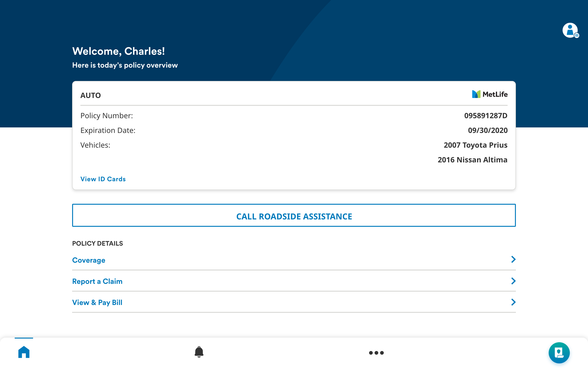
Task: Select the 2016 Nissan Altima vehicle
Action: click(x=472, y=160)
